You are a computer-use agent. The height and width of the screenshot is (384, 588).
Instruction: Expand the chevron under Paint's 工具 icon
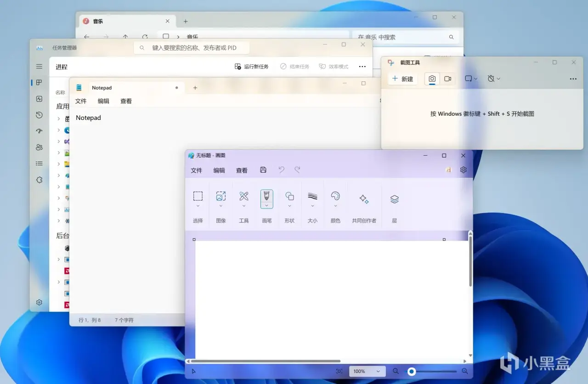pyautogui.click(x=244, y=206)
